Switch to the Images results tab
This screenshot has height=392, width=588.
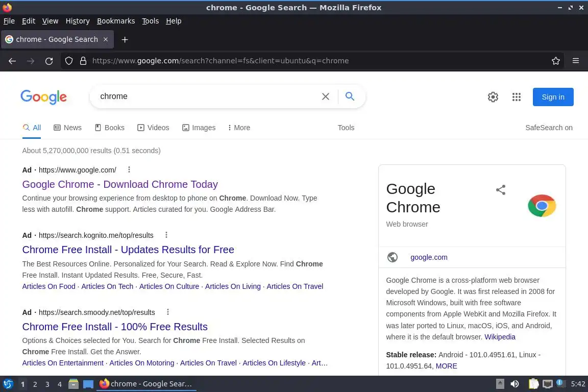199,128
